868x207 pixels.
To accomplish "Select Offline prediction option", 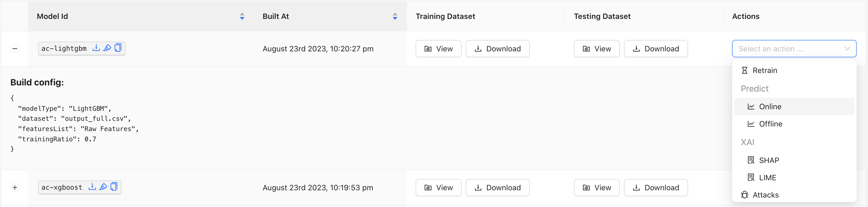I will coord(770,124).
